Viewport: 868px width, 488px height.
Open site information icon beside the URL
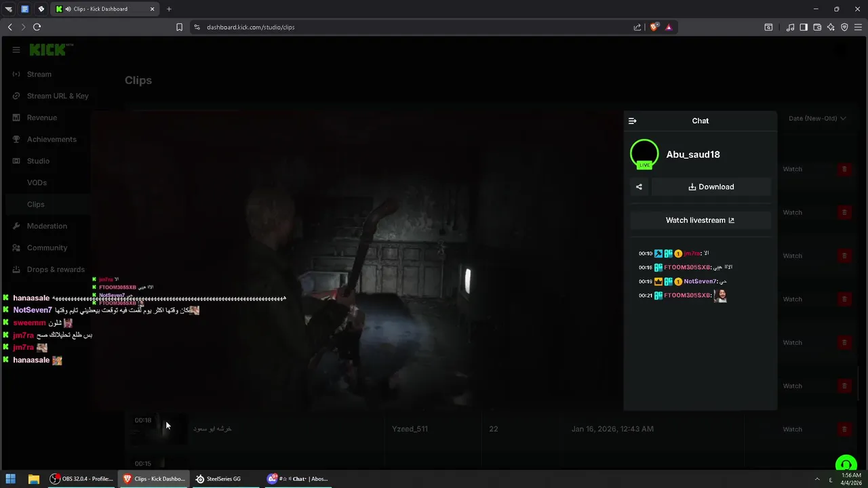click(197, 27)
